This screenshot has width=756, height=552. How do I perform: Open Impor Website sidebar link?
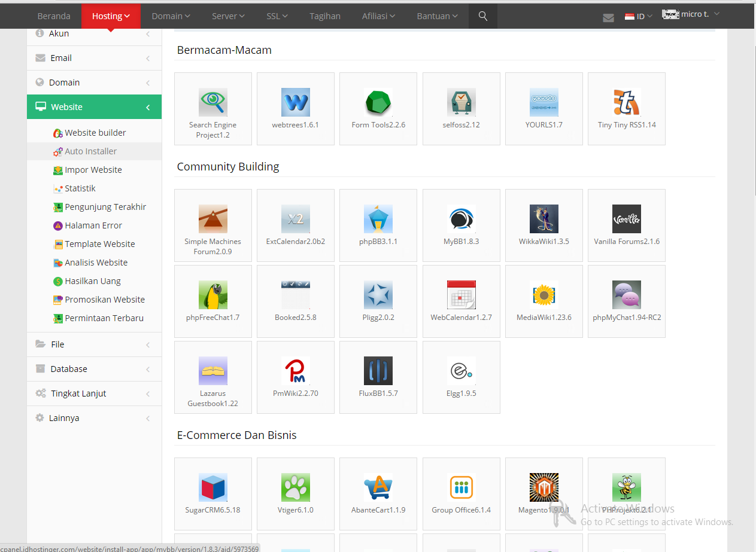[87, 170]
